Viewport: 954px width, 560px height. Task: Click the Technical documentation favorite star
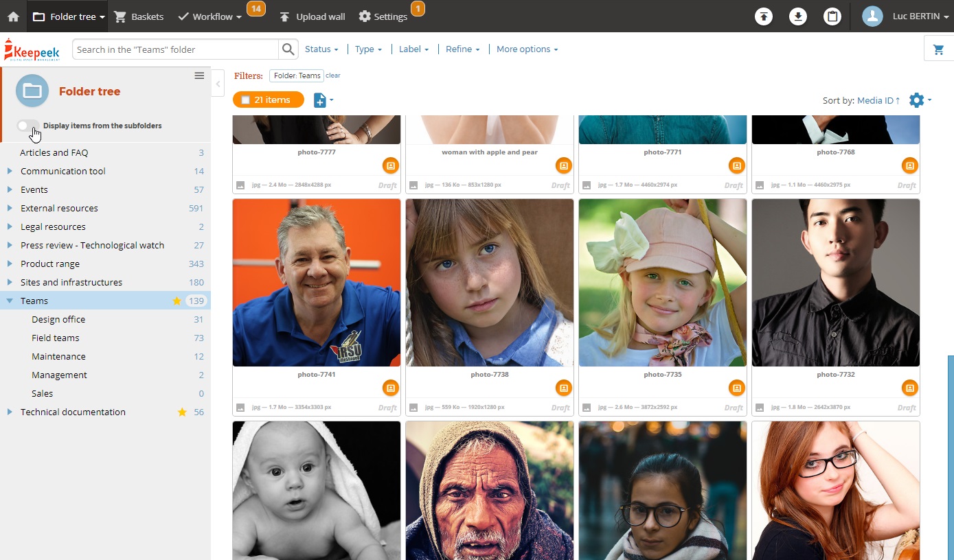point(182,412)
